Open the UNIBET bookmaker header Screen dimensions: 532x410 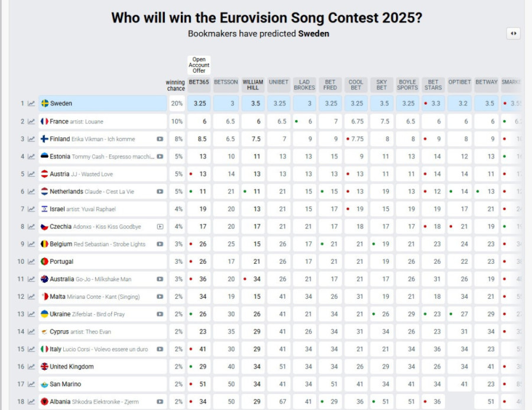click(279, 82)
